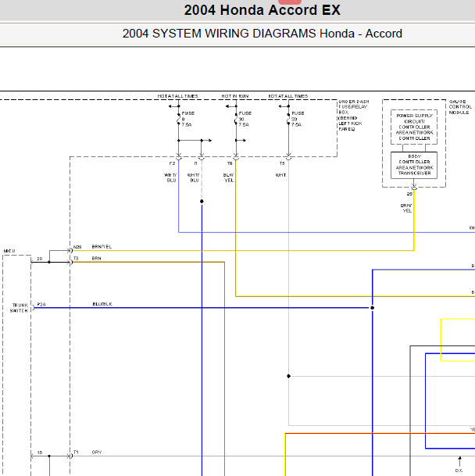Click the 'WHT' wire color label
Screen dimensions: 475x476
coord(280,175)
